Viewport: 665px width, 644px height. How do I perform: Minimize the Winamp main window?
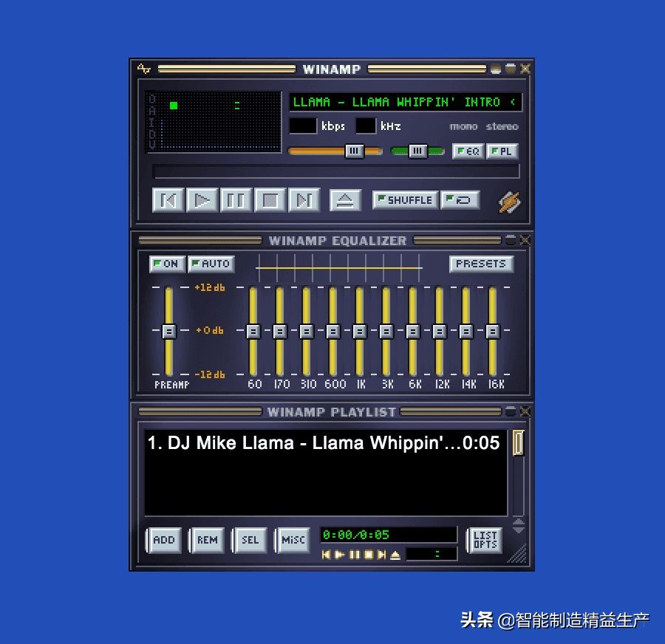[495, 69]
